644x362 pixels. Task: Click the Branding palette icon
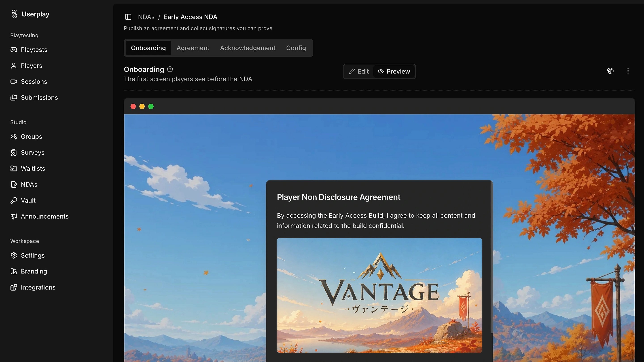point(14,271)
